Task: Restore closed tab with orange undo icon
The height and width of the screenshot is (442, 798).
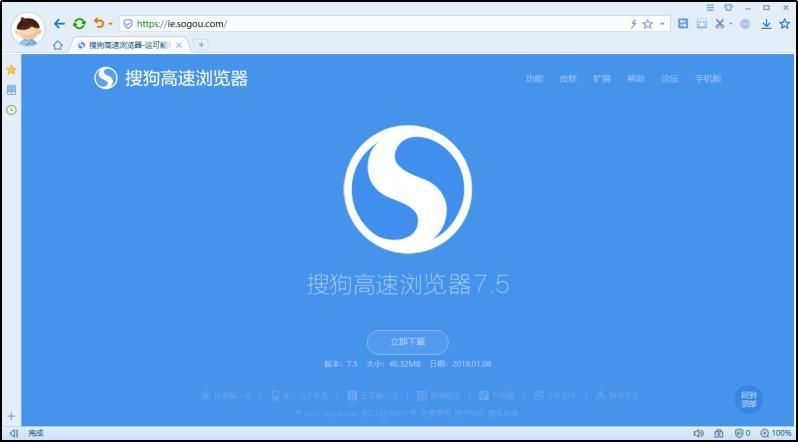Action: pyautogui.click(x=98, y=23)
